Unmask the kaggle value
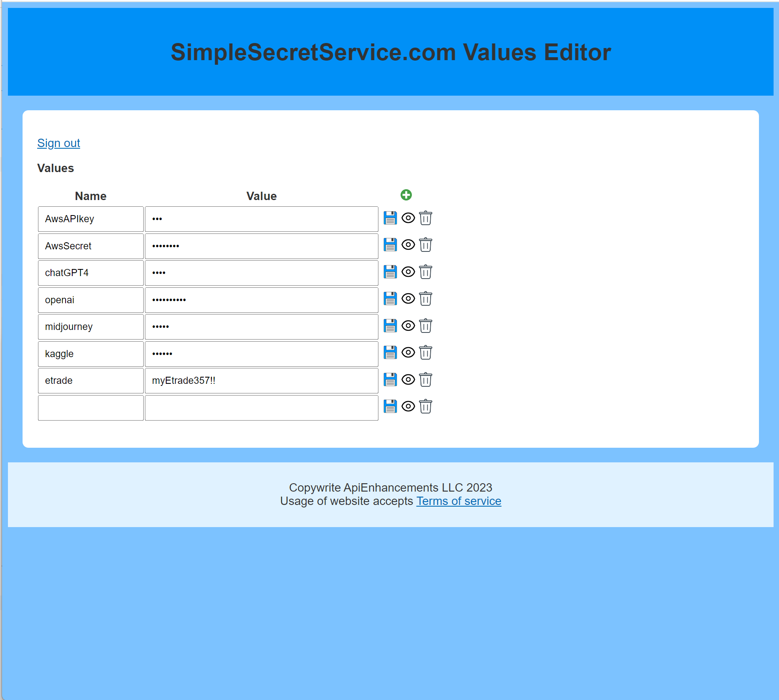The height and width of the screenshot is (700, 779). (408, 353)
